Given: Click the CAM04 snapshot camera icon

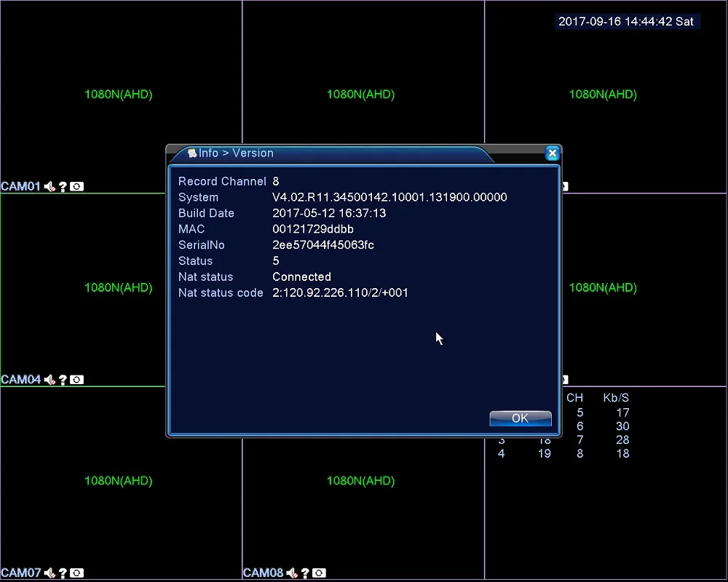Looking at the screenshot, I should tap(76, 380).
